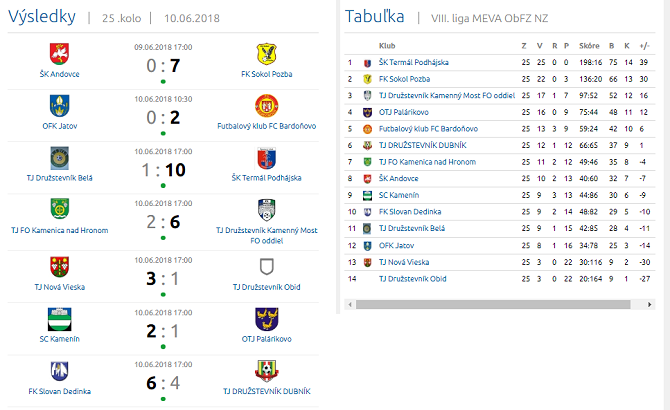Open ŠK Termál Podhájska in the table

pos(413,62)
